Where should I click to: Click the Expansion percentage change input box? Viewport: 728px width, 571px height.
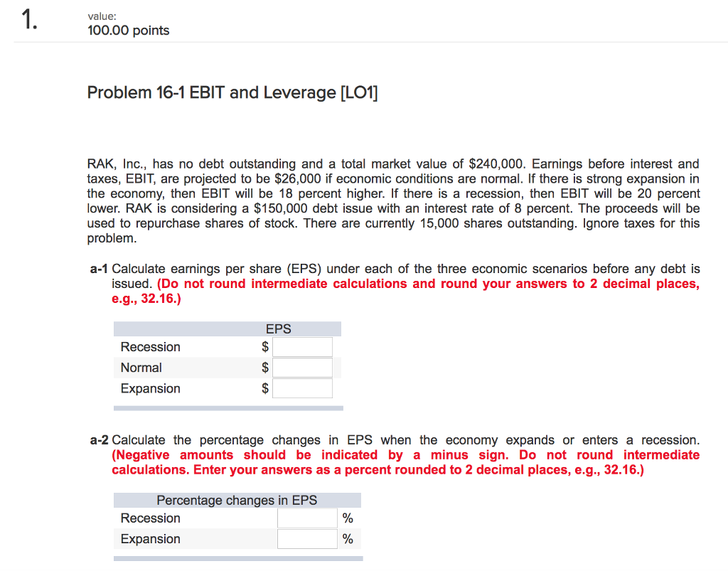pyautogui.click(x=307, y=538)
